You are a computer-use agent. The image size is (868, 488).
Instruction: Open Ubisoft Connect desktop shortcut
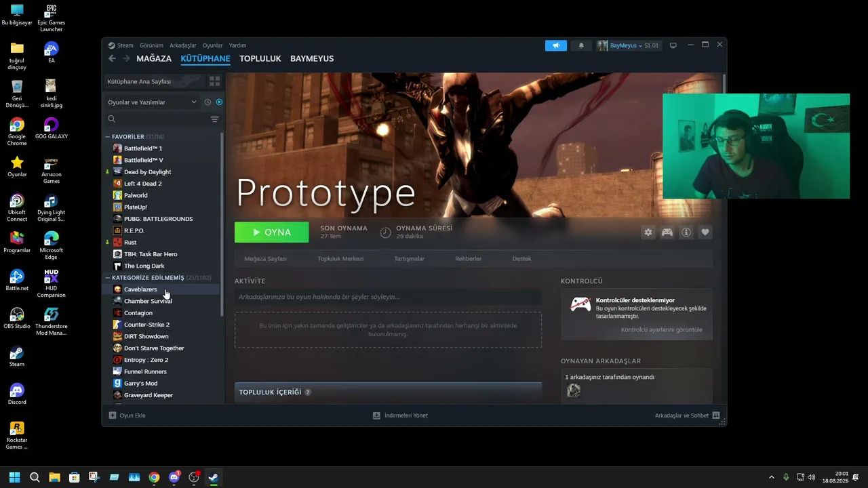pos(17,208)
